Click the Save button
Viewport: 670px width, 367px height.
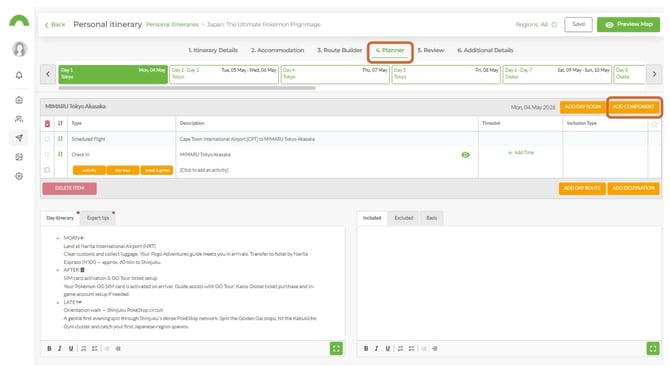(579, 24)
